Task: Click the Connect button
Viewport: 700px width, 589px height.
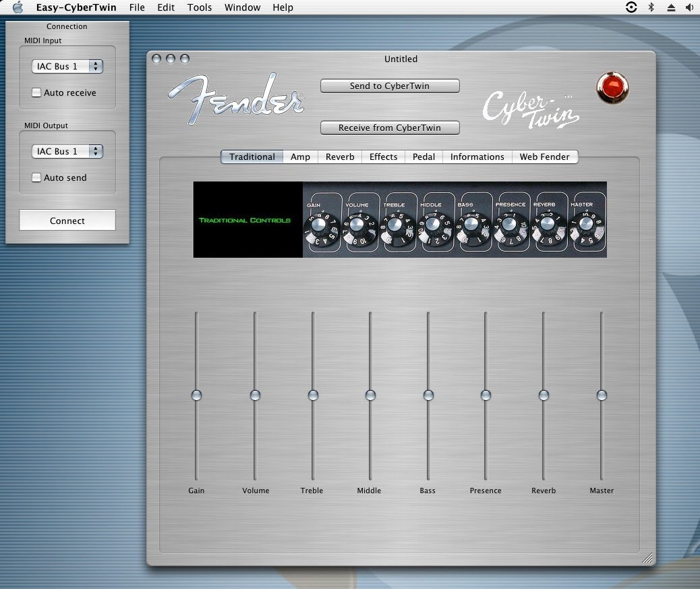Action: [x=67, y=220]
